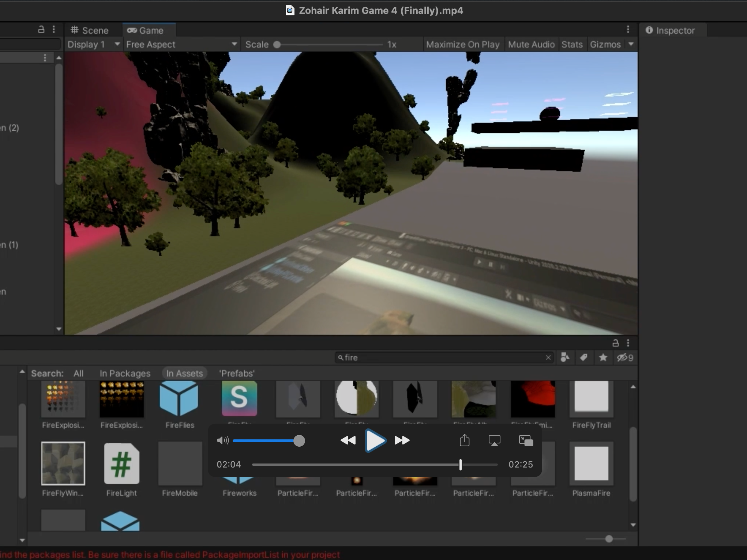Screen dimensions: 747x560
Task: Toggle Maximize On Play
Action: click(463, 45)
